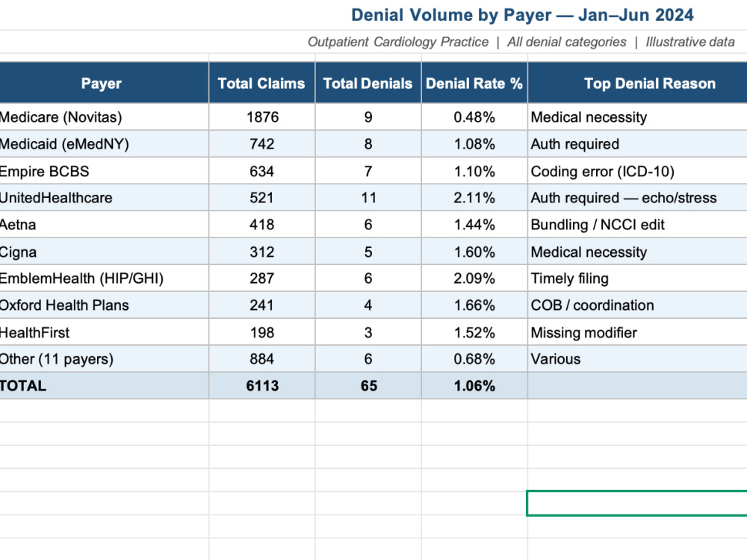The width and height of the screenshot is (747, 560).
Task: Select the 'Total Denials' header cell
Action: pyautogui.click(x=368, y=83)
